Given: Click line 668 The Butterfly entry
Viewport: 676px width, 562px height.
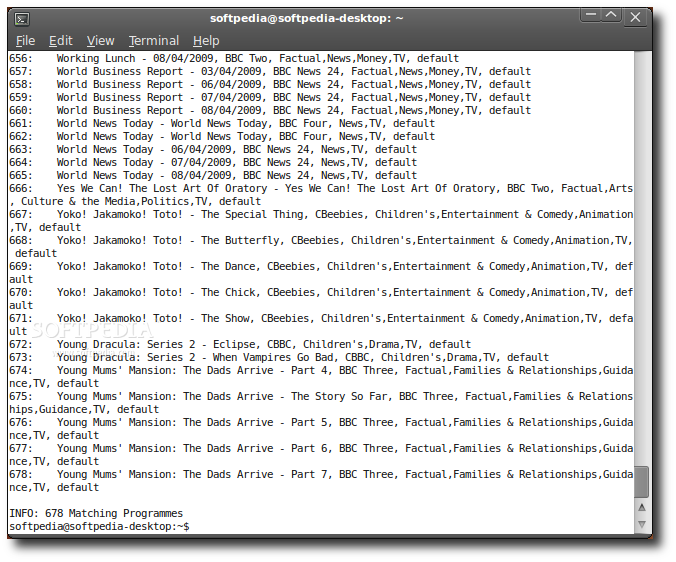Looking at the screenshot, I should [x=321, y=247].
